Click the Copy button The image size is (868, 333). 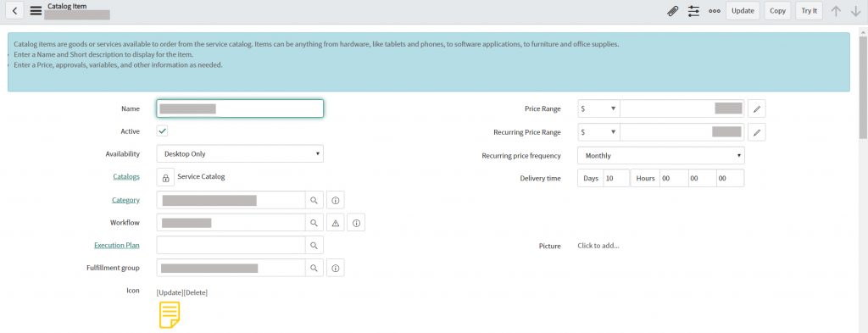[x=778, y=10]
